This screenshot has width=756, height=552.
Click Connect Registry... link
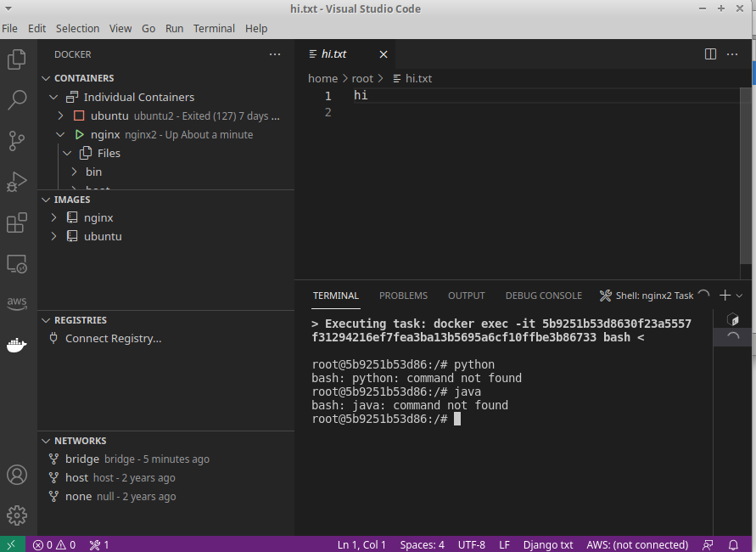(114, 339)
